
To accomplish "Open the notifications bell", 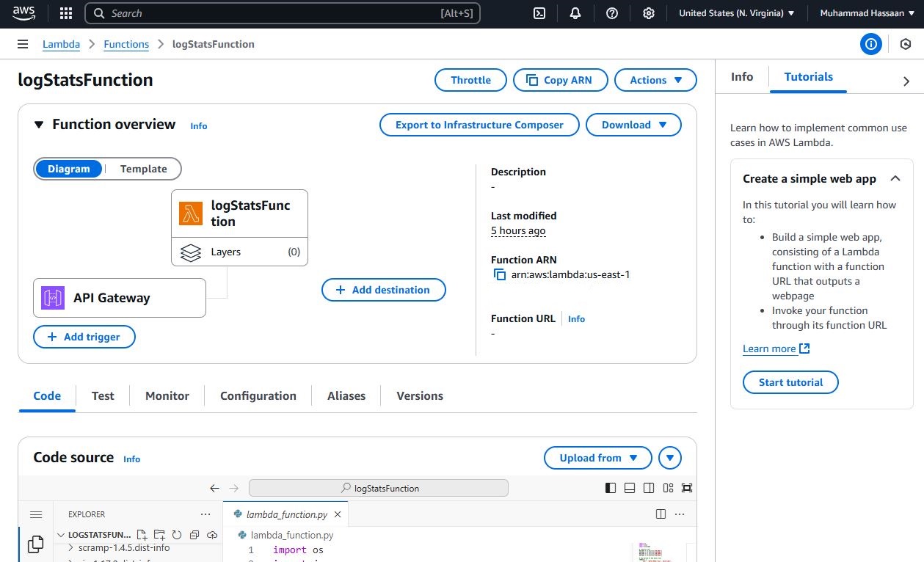I will pyautogui.click(x=575, y=13).
